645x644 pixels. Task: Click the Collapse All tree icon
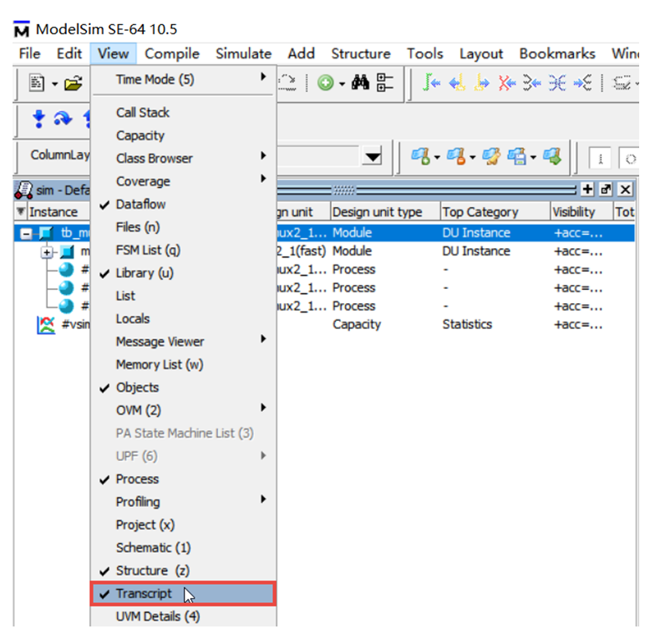coord(385,83)
